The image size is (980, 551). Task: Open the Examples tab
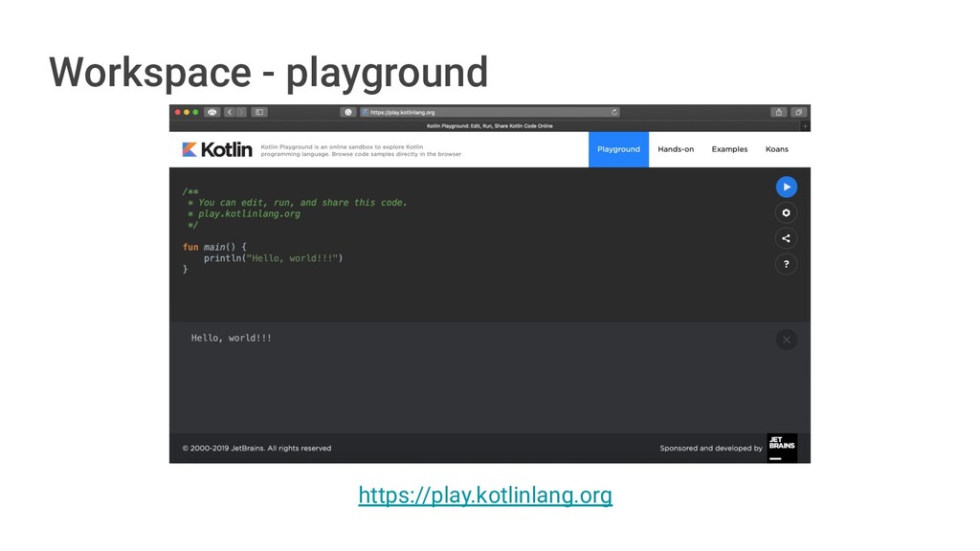[x=729, y=149]
